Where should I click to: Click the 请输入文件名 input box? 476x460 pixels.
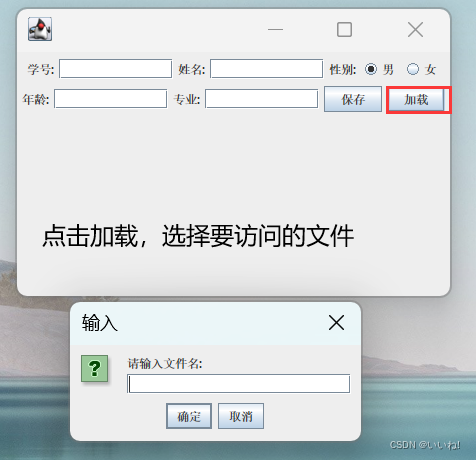tap(239, 384)
